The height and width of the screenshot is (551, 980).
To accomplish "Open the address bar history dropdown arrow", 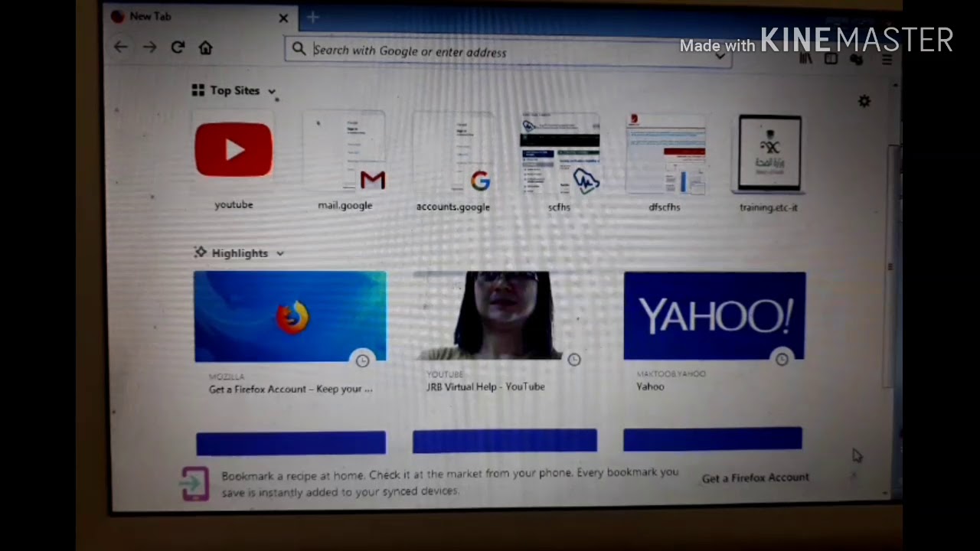I will pyautogui.click(x=720, y=55).
